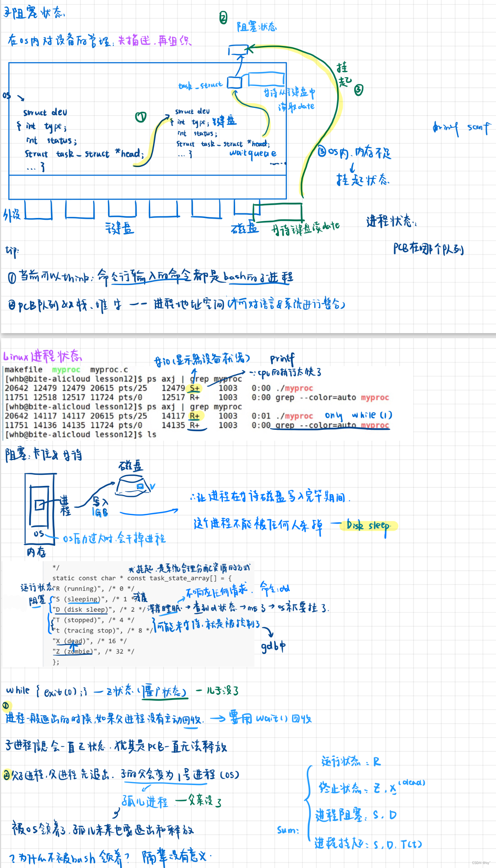Image resolution: width=496 pixels, height=868 pixels.
Task: Click the "T (stopped)" array entry
Action: click(x=78, y=620)
